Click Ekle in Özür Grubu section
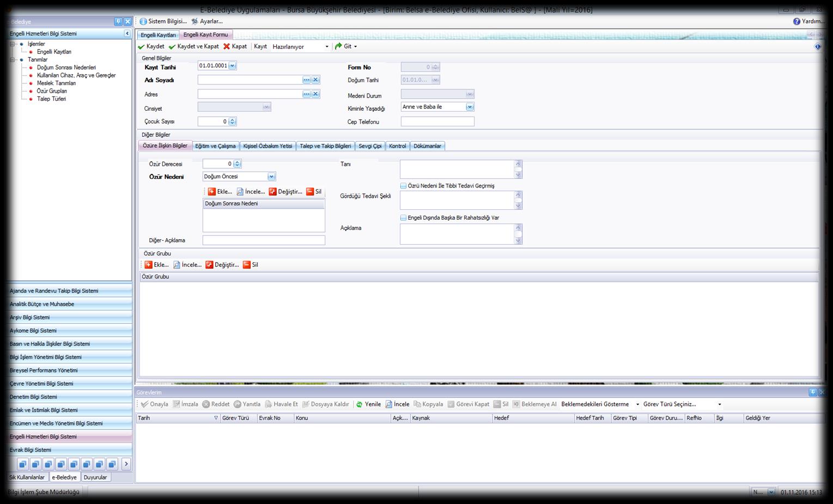 [x=157, y=265]
